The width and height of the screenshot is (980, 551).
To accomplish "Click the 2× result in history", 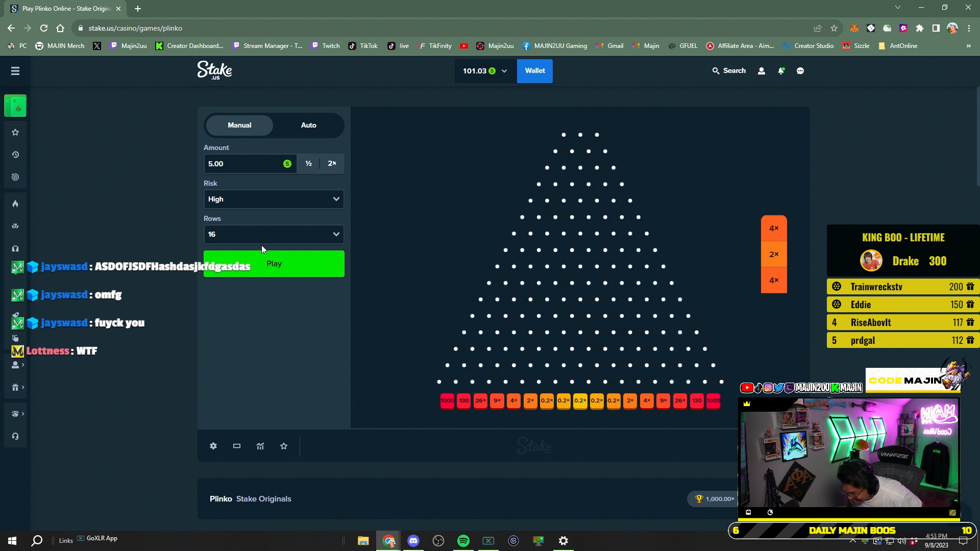I will (x=774, y=255).
